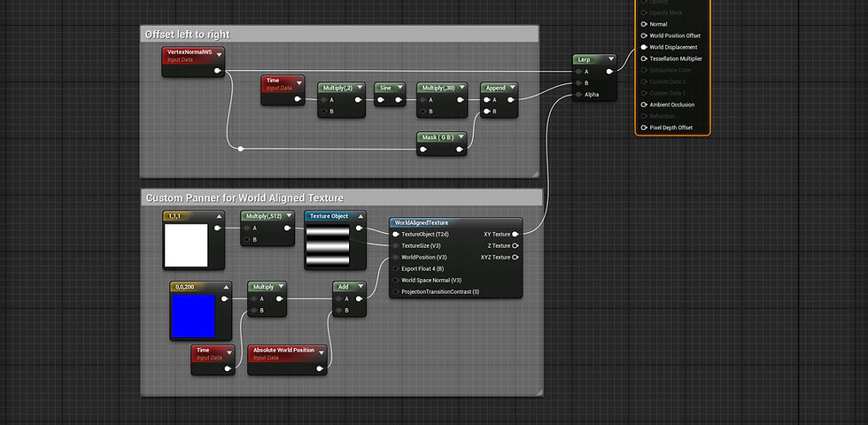Expand the Append node arrow
The height and width of the screenshot is (425, 868).
pos(513,88)
